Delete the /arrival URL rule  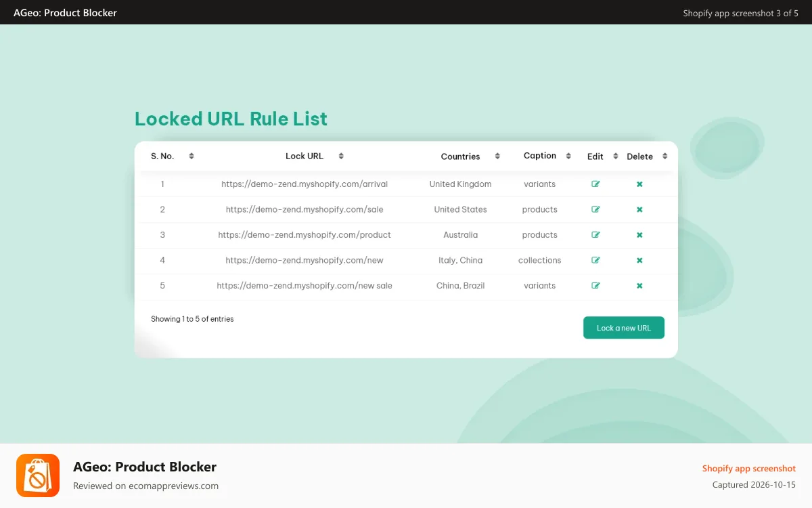point(639,184)
